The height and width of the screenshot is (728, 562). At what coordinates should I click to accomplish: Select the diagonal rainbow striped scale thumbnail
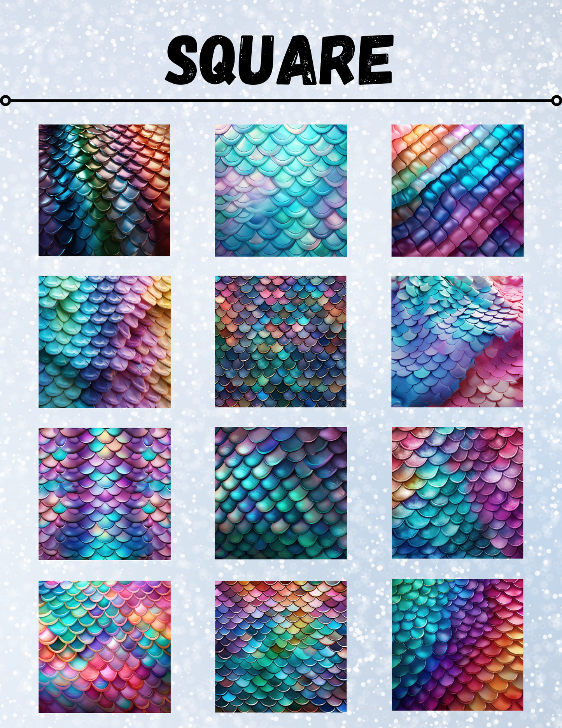coord(457,190)
